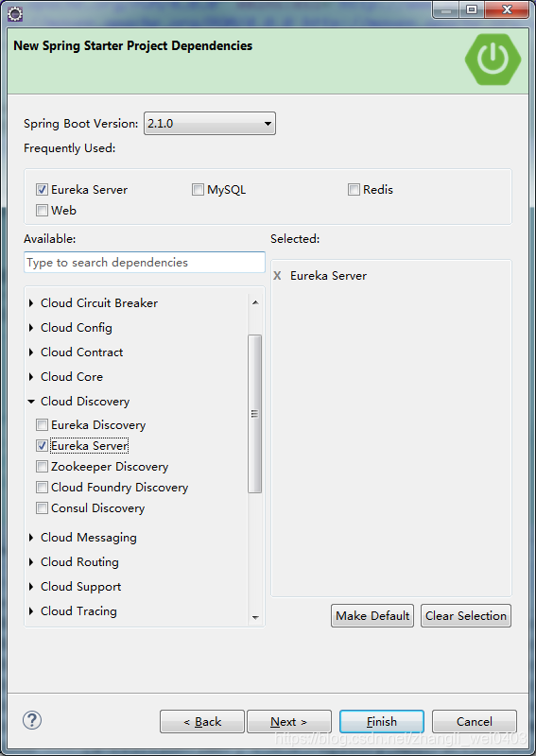
Task: Expand the Cloud Messaging category
Action: pos(31,537)
